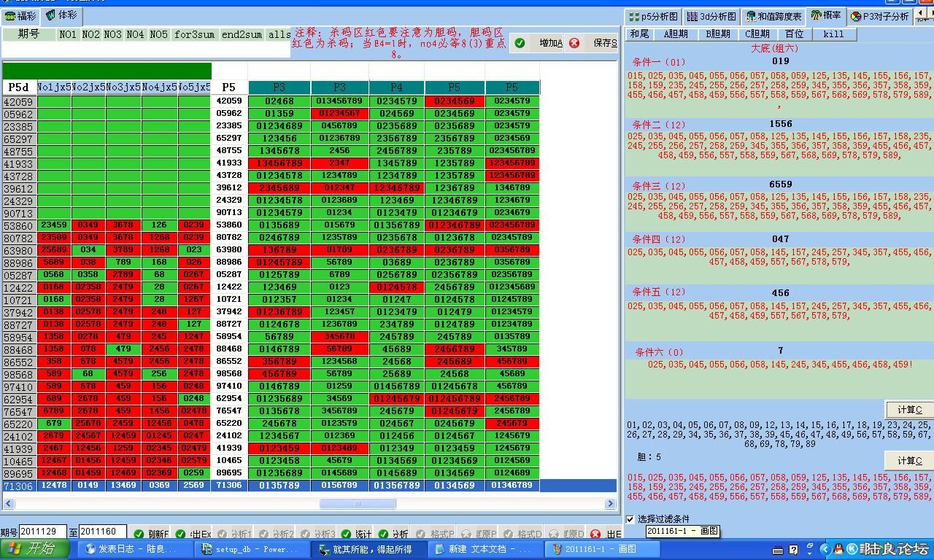Click the green check icon beside 增加A
This screenshot has width=934, height=560.
pyautogui.click(x=520, y=43)
